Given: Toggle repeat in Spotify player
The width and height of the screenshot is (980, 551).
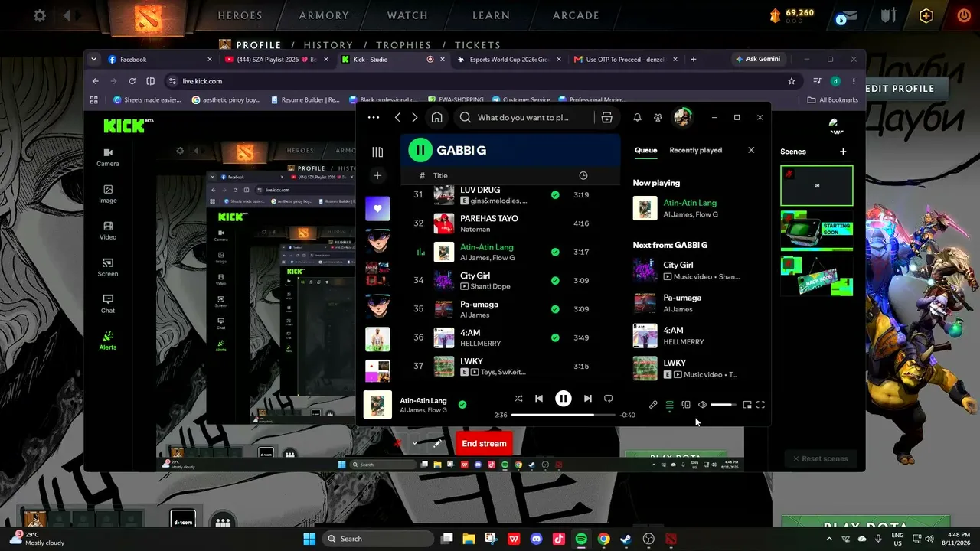Looking at the screenshot, I should (x=609, y=398).
